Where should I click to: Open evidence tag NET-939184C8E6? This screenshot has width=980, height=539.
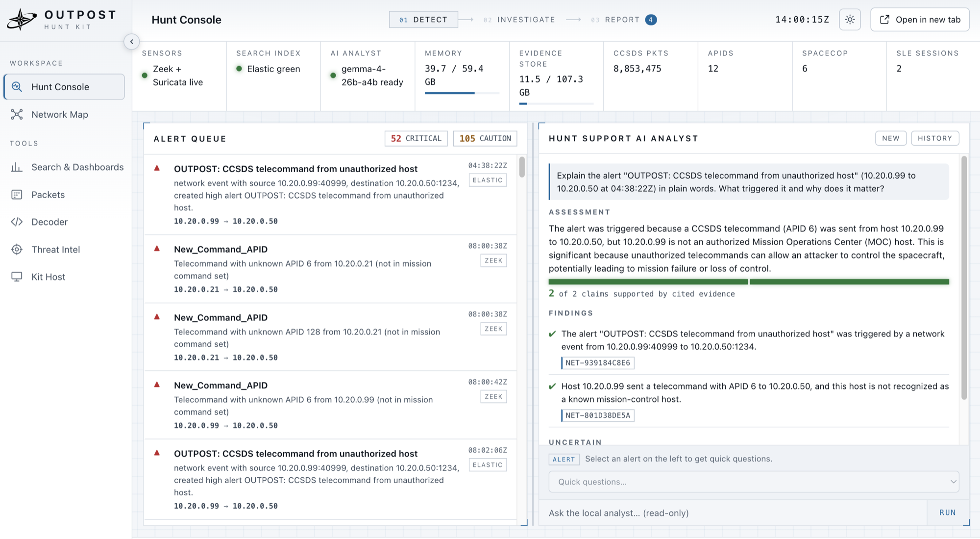(x=598, y=363)
